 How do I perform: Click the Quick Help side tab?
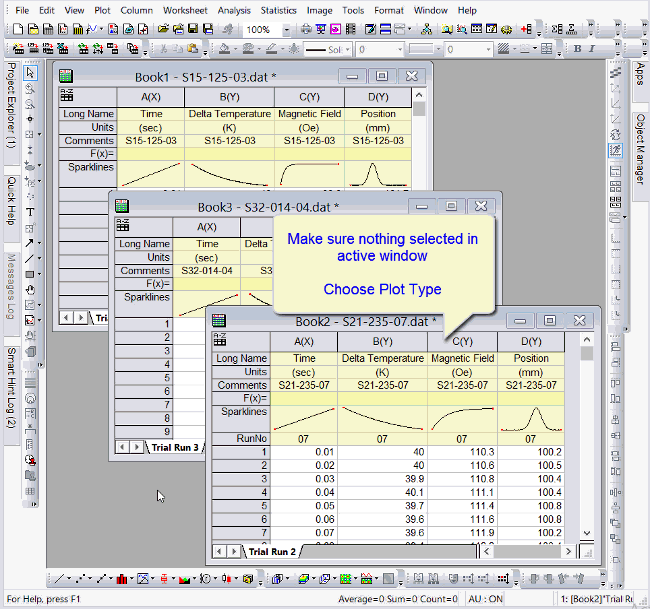click(x=10, y=202)
